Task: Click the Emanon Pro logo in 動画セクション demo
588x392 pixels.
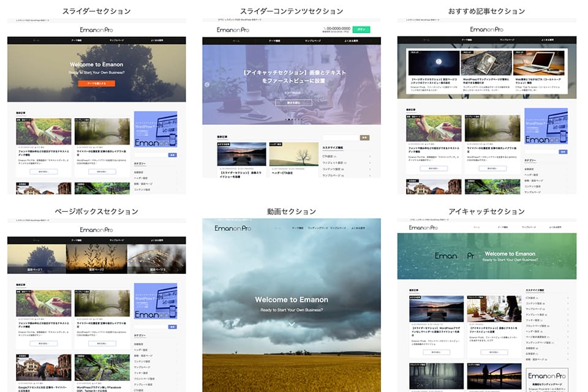Action: 233,228
